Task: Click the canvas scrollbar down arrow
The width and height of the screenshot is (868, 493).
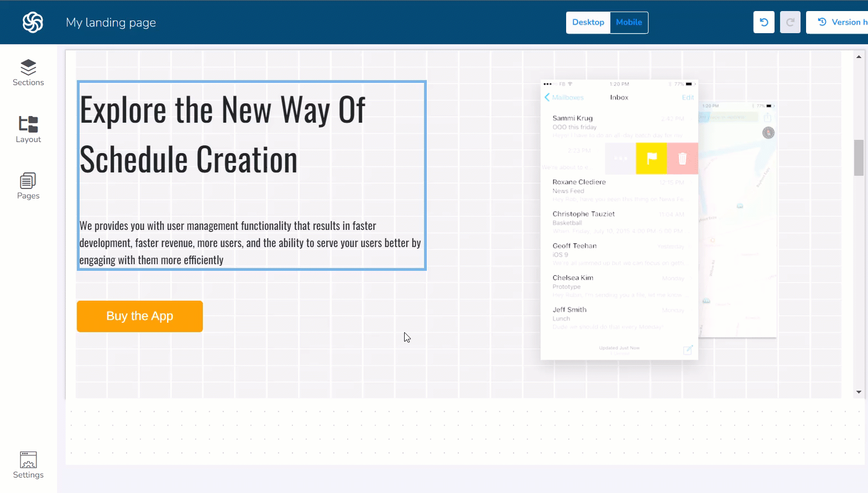Action: click(859, 392)
